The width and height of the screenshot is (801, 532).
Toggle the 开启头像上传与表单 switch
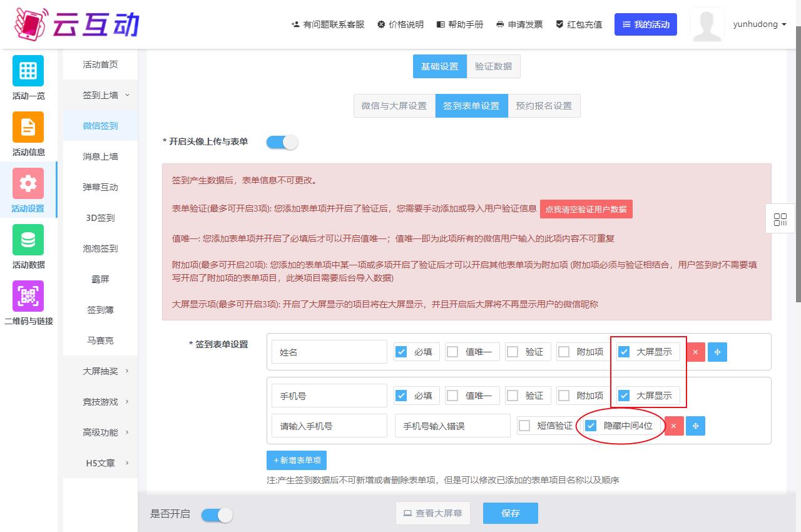[282, 142]
